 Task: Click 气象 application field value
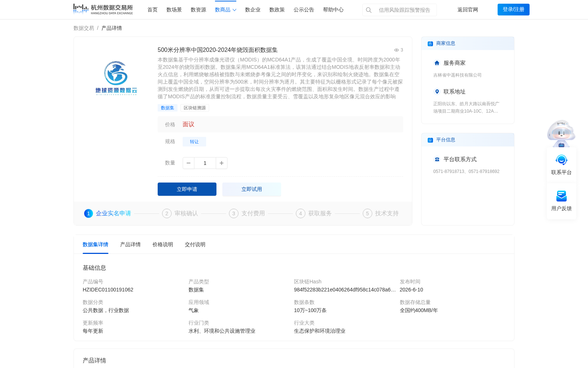[x=194, y=310]
